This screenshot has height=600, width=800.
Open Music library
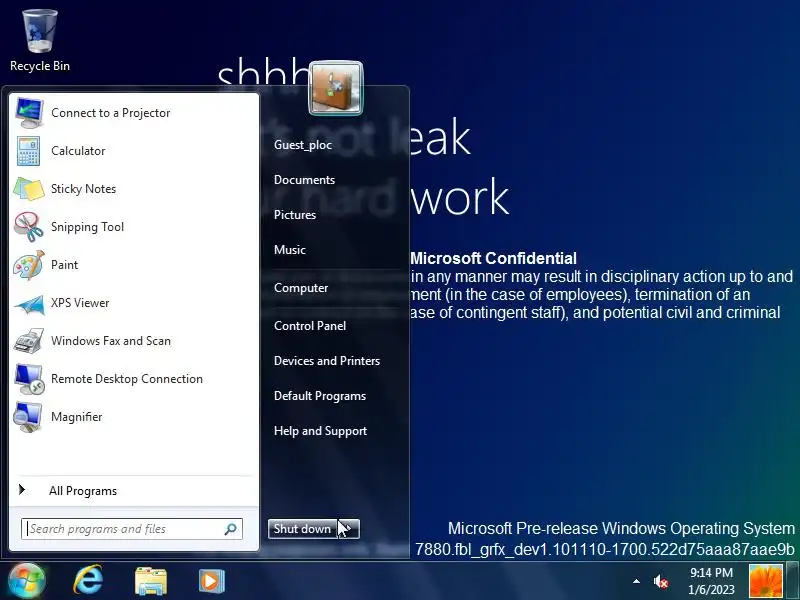pyautogui.click(x=290, y=250)
